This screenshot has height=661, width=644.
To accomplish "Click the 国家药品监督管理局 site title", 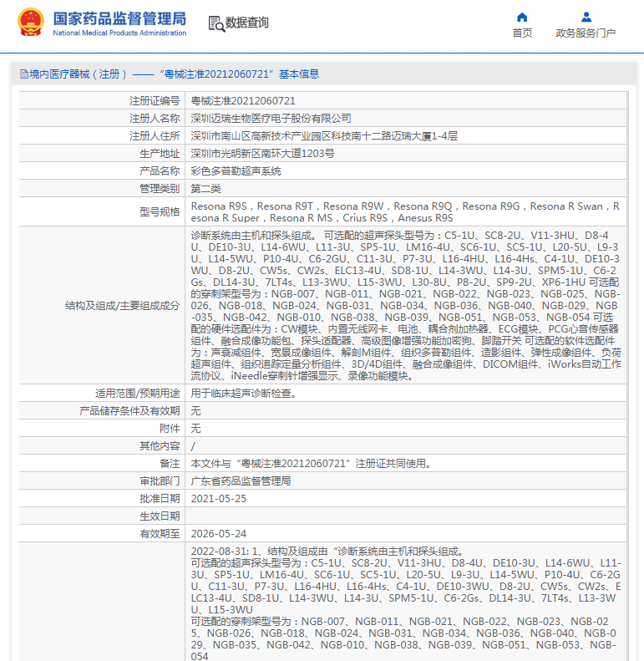I will [119, 18].
